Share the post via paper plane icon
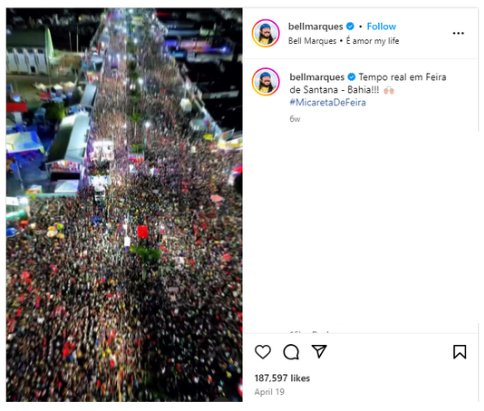The image size is (484, 411). tap(319, 351)
